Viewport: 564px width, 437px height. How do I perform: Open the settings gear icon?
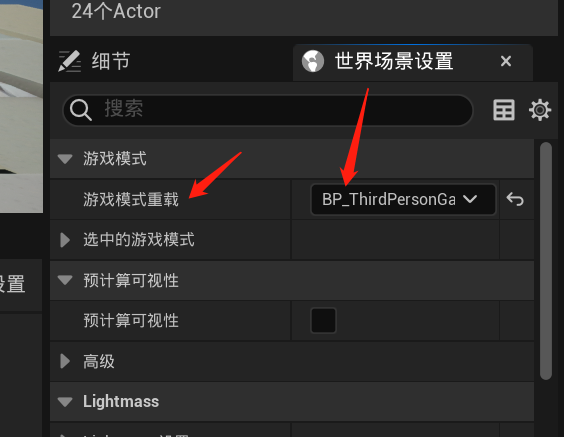pyautogui.click(x=540, y=110)
